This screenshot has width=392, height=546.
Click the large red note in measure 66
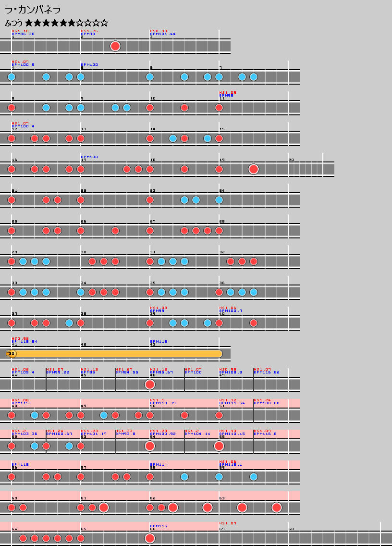150,538
